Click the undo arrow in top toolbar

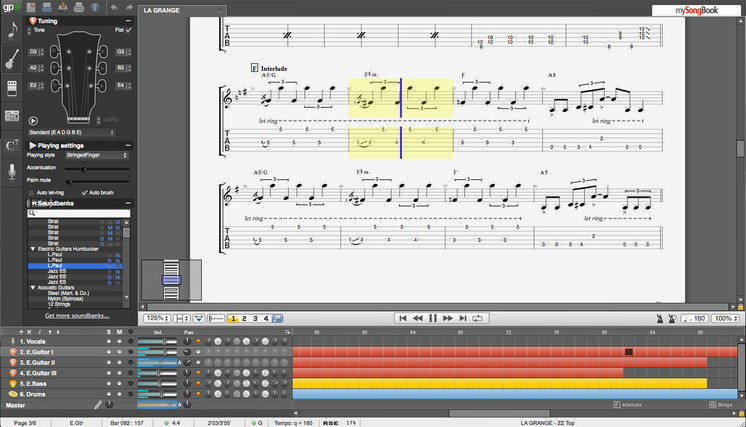pyautogui.click(x=114, y=7)
